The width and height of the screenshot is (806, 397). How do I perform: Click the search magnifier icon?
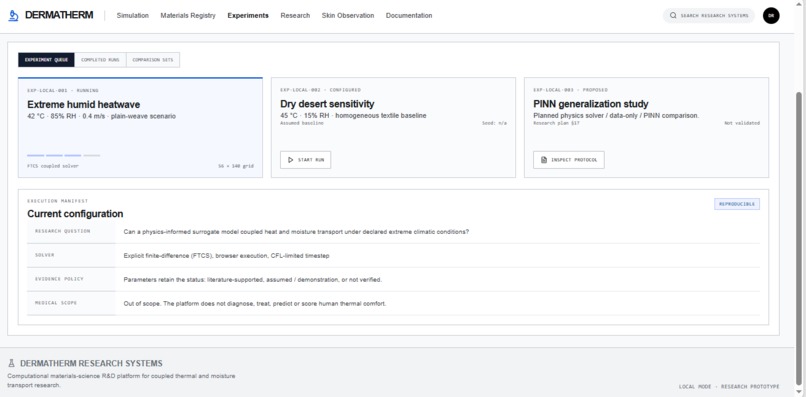click(x=673, y=15)
